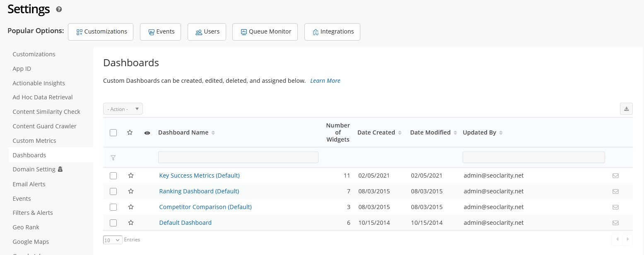This screenshot has height=255, width=644.
Task: Click the email icon for Ranking Dashboard row
Action: coord(615,191)
